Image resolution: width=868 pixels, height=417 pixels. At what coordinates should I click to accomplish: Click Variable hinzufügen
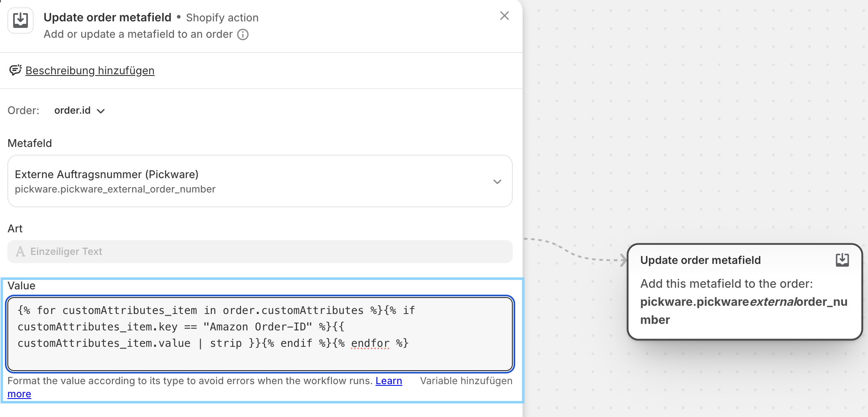pos(466,381)
